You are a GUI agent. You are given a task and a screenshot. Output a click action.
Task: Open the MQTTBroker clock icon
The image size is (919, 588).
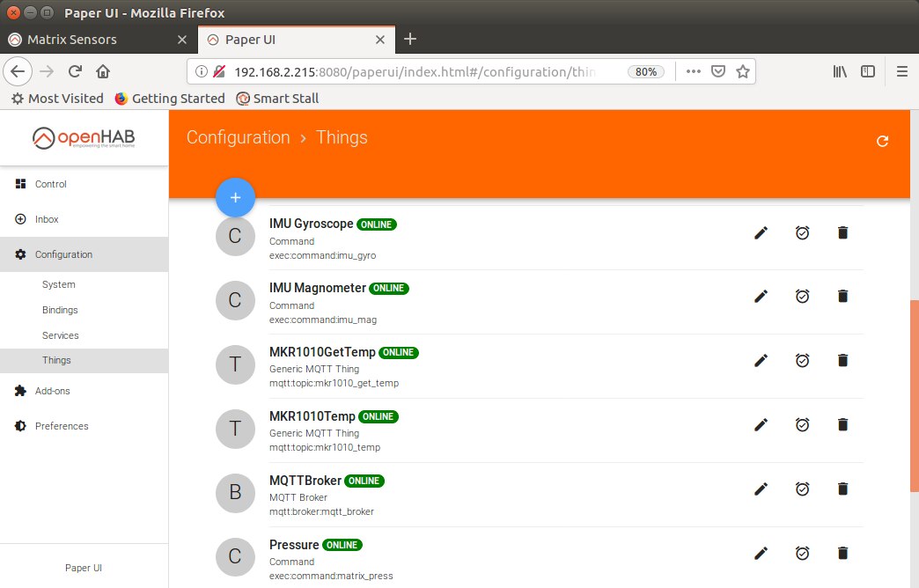[x=803, y=489]
